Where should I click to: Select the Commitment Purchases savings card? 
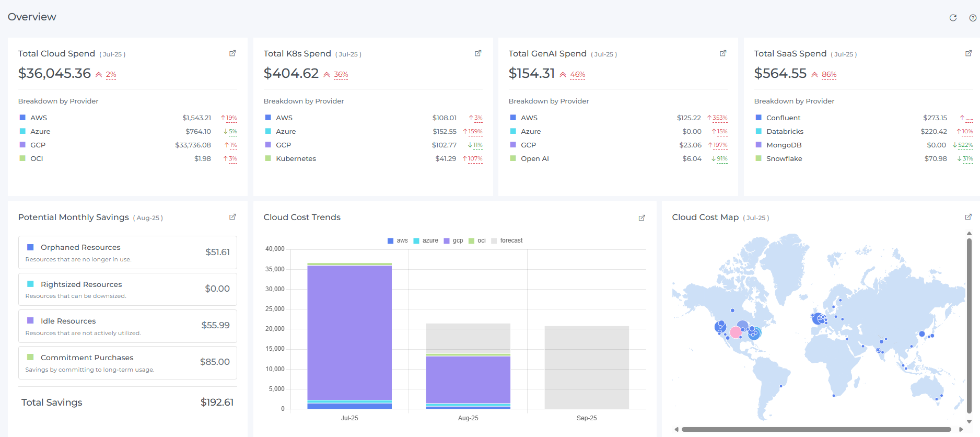coord(127,363)
